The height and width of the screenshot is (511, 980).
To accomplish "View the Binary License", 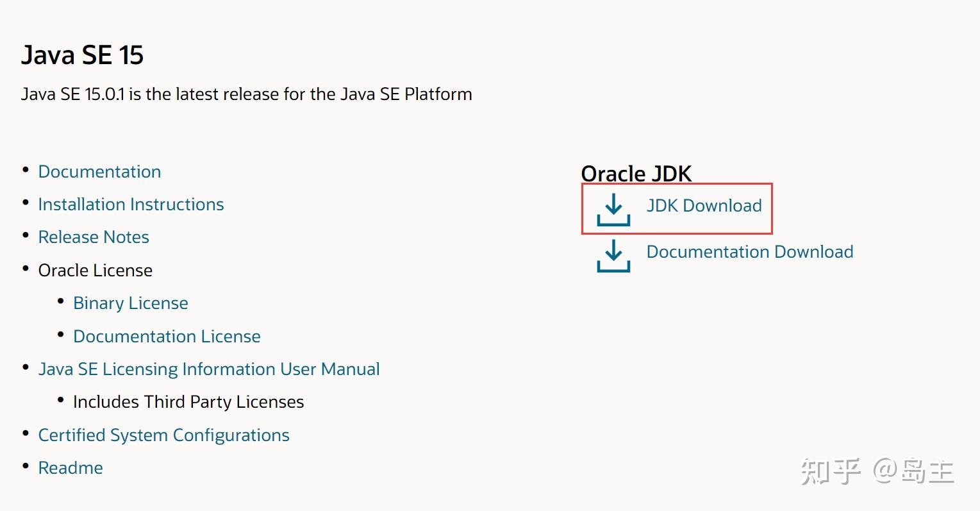I will click(x=130, y=303).
